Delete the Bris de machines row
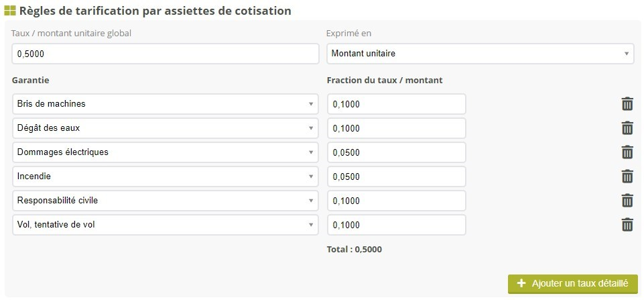 tap(627, 104)
